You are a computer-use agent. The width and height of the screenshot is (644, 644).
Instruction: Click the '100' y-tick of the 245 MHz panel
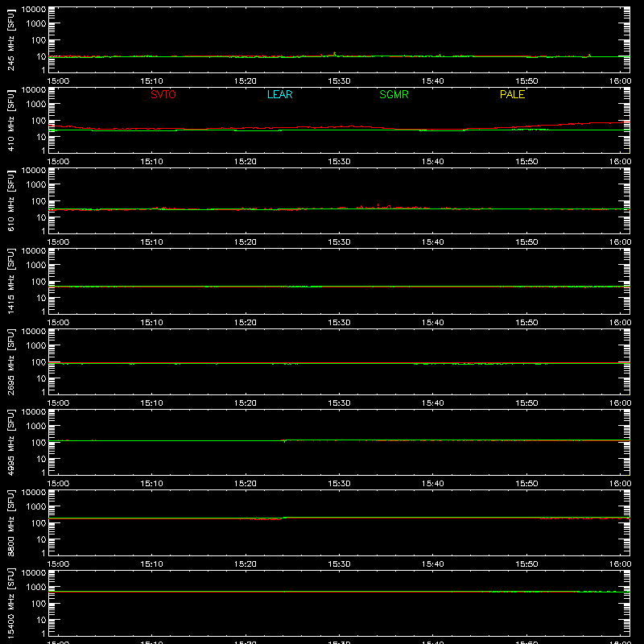pyautogui.click(x=39, y=40)
